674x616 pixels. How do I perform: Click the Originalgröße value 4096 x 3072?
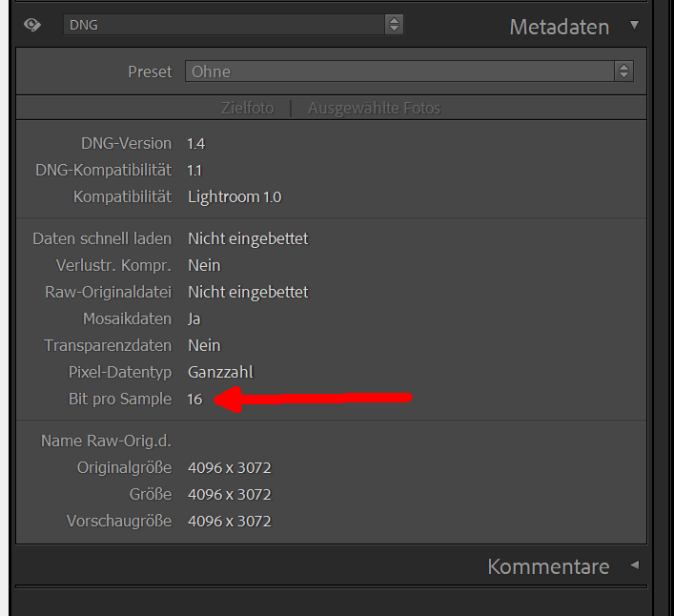[x=230, y=467]
